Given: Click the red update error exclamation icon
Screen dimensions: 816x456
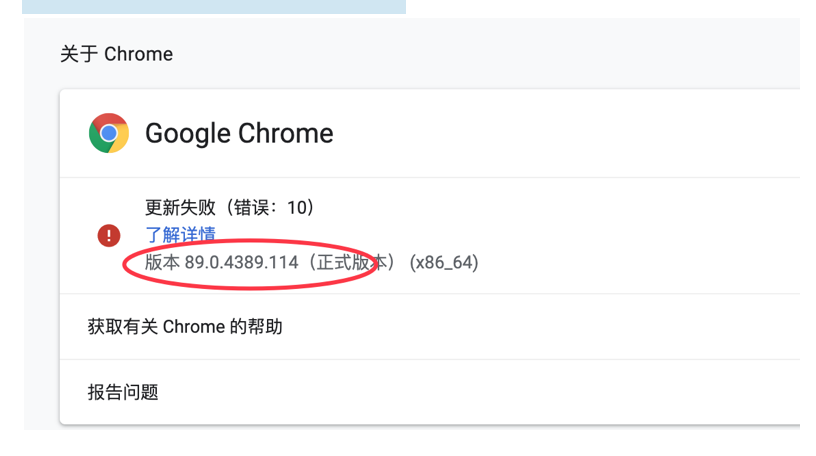Looking at the screenshot, I should [109, 235].
